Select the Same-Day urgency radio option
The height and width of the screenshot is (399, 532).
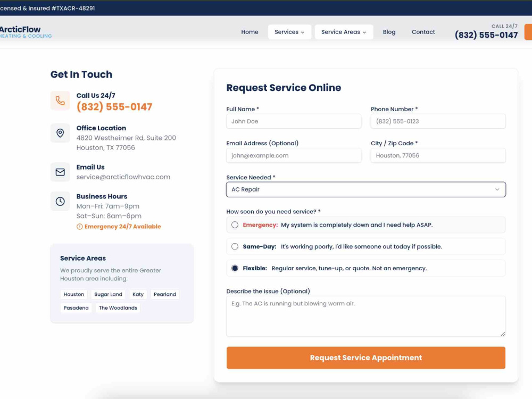click(235, 247)
